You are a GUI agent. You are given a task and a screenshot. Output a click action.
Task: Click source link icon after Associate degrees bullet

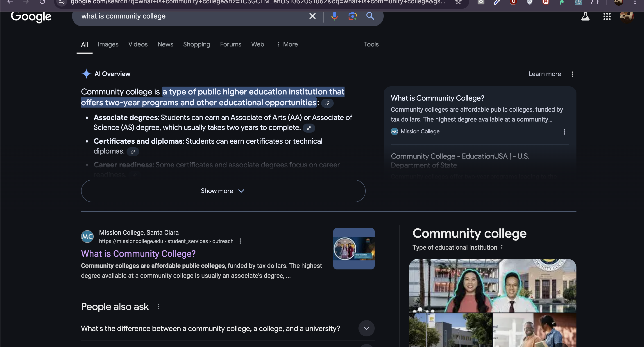click(309, 128)
